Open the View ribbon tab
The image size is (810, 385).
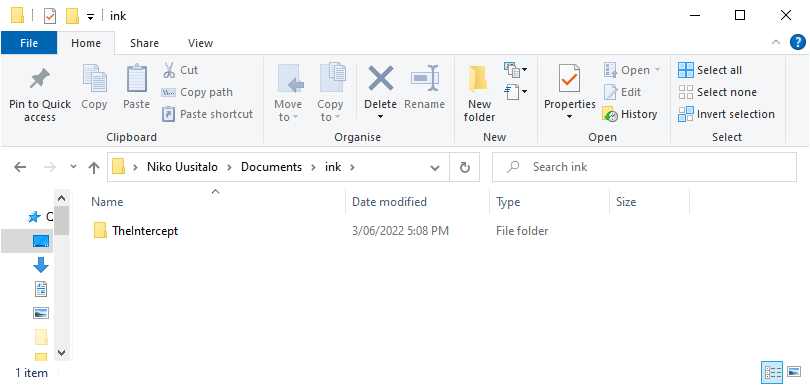click(x=200, y=43)
